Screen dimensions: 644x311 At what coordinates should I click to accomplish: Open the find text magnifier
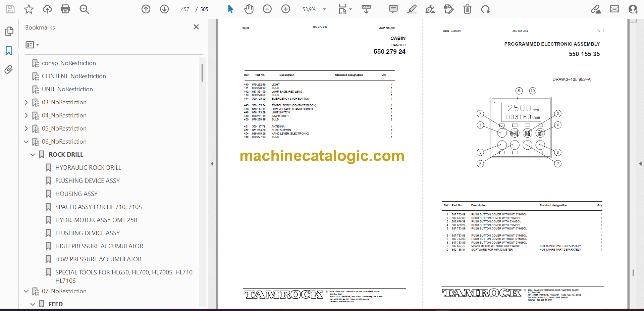coord(84,9)
